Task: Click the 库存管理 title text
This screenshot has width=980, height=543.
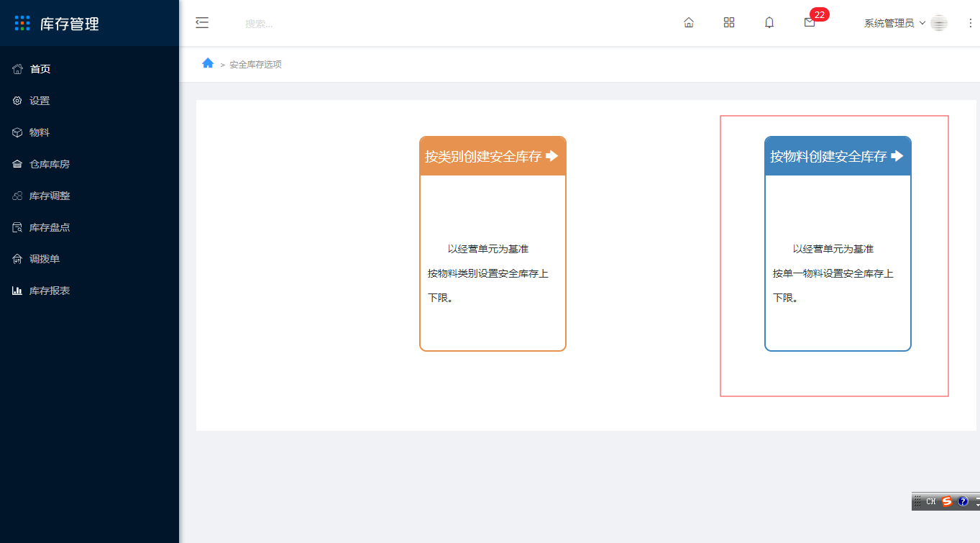Action: 70,24
